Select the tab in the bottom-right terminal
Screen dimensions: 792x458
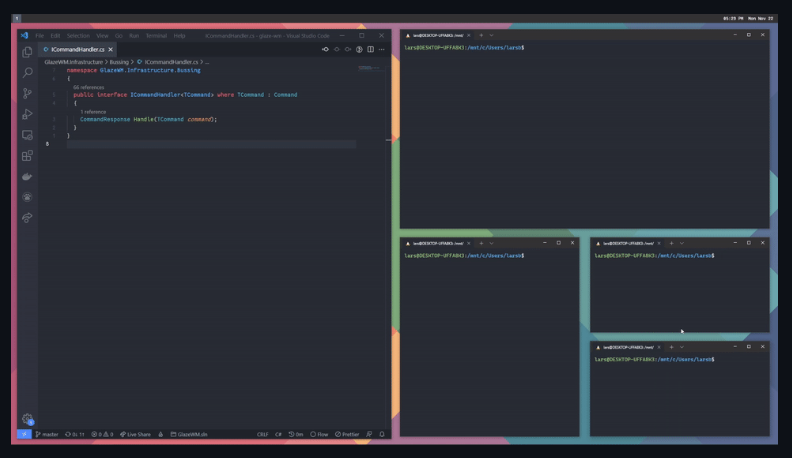tap(628, 347)
